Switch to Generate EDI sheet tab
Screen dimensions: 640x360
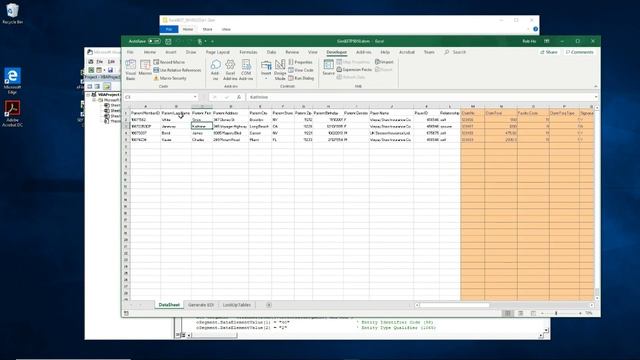tap(201, 305)
